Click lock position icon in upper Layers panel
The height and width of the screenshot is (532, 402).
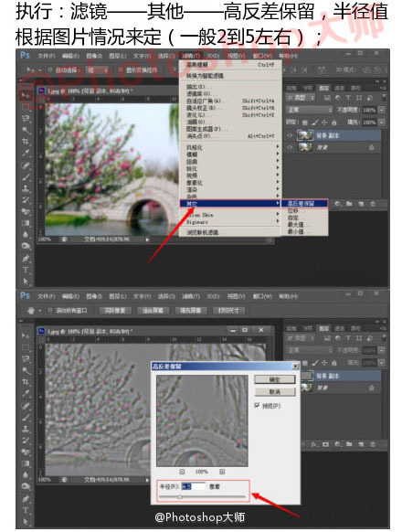tap(324, 122)
